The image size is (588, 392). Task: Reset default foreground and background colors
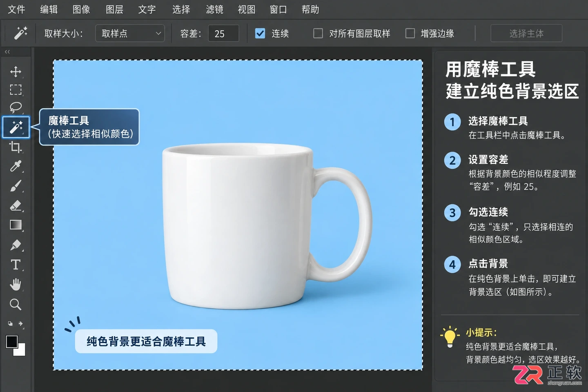coord(10,324)
